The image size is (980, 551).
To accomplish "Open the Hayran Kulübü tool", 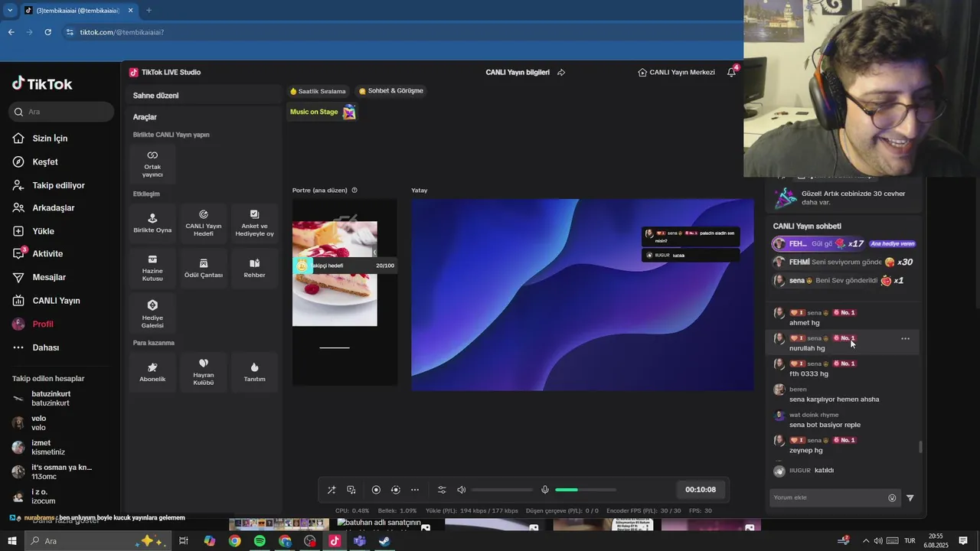I will coord(204,372).
